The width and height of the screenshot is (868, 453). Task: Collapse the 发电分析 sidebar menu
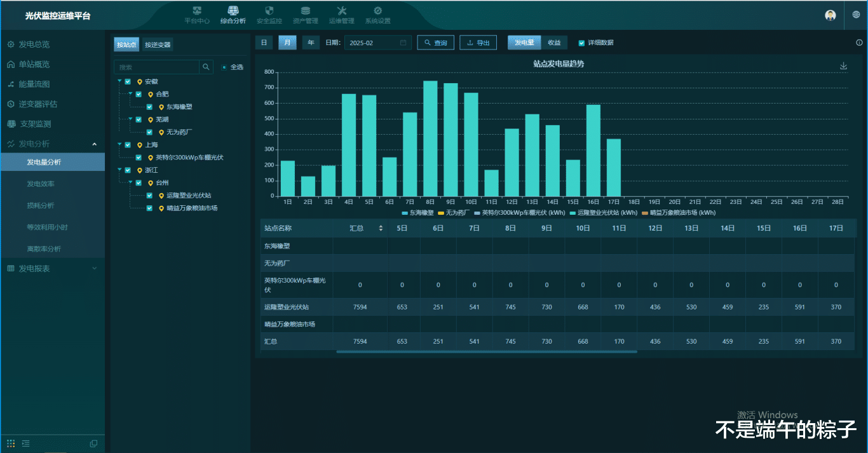point(95,144)
